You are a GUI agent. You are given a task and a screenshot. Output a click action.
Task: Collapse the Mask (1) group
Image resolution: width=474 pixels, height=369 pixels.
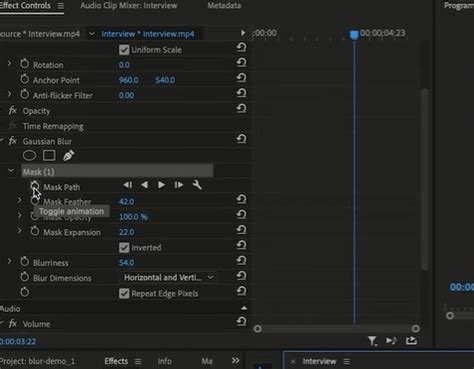pyautogui.click(x=11, y=171)
